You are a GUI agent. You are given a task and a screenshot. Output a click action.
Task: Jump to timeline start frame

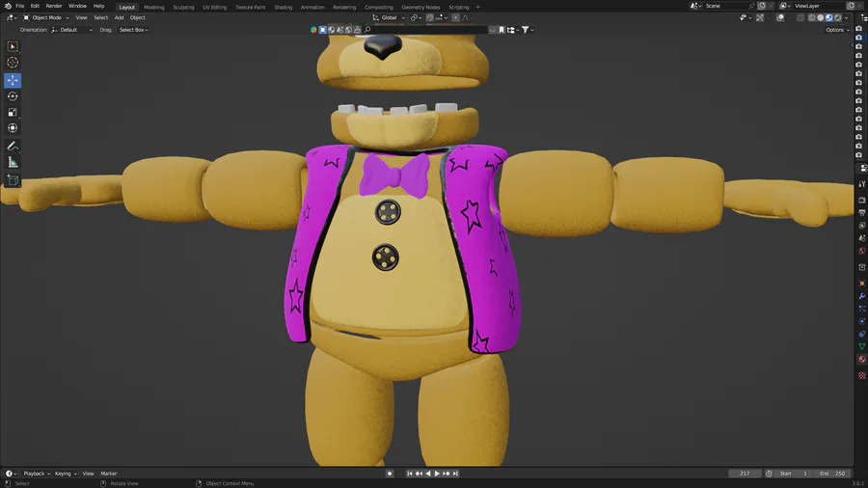410,474
